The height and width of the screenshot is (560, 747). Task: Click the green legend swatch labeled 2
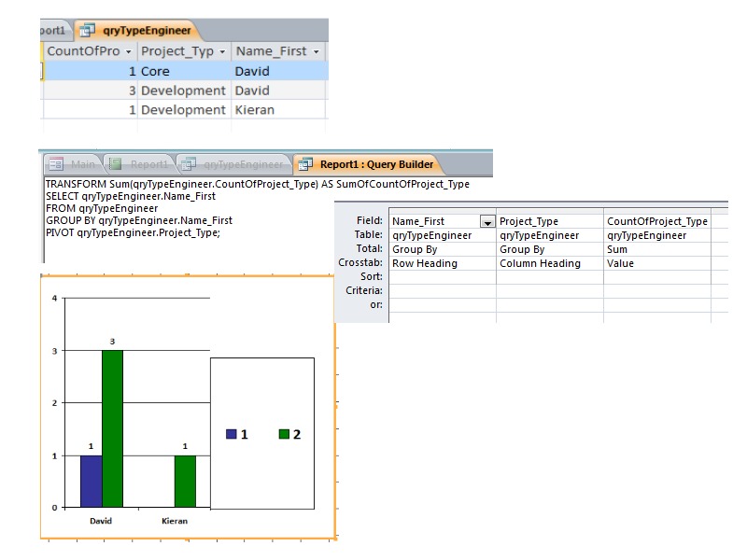284,434
